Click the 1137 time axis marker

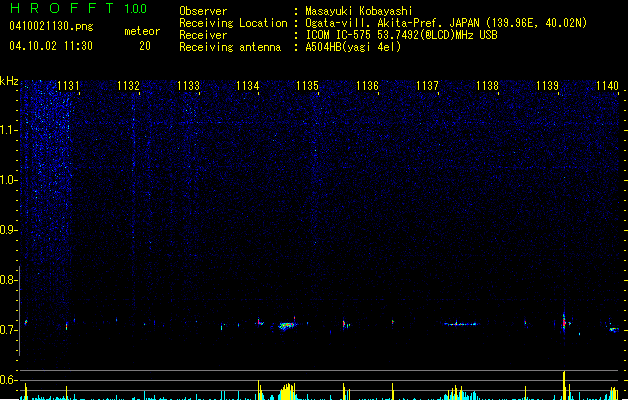(x=427, y=86)
